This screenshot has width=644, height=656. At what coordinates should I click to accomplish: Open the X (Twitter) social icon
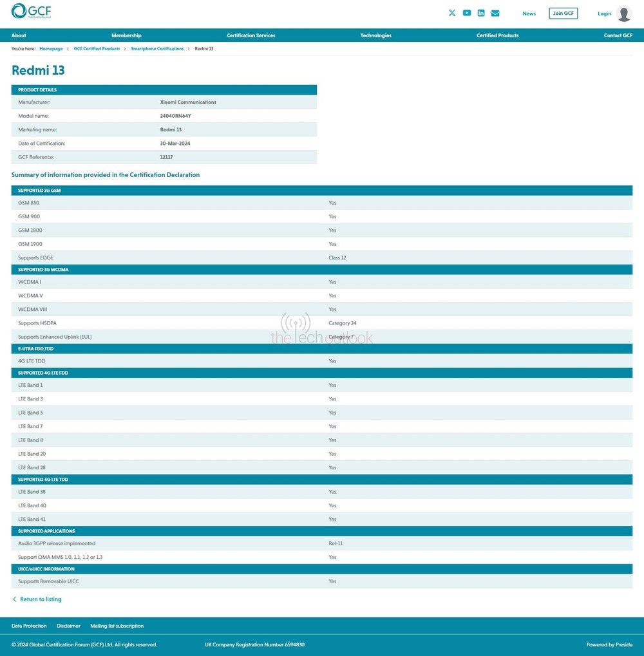point(452,13)
